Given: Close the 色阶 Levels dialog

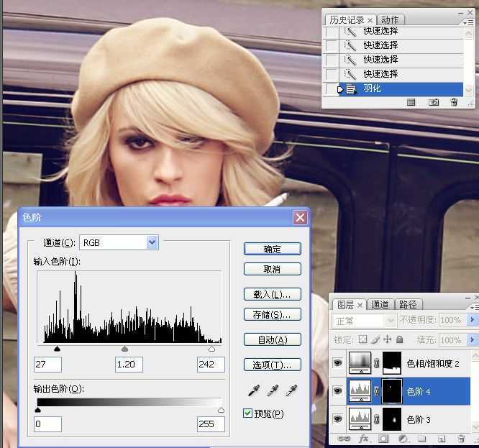Looking at the screenshot, I should tap(300, 218).
